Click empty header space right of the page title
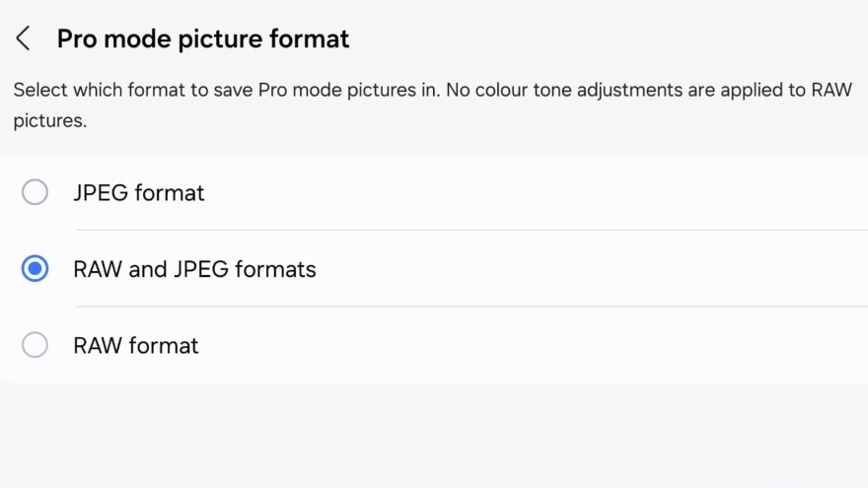Image resolution: width=868 pixels, height=488 pixels. (x=612, y=39)
